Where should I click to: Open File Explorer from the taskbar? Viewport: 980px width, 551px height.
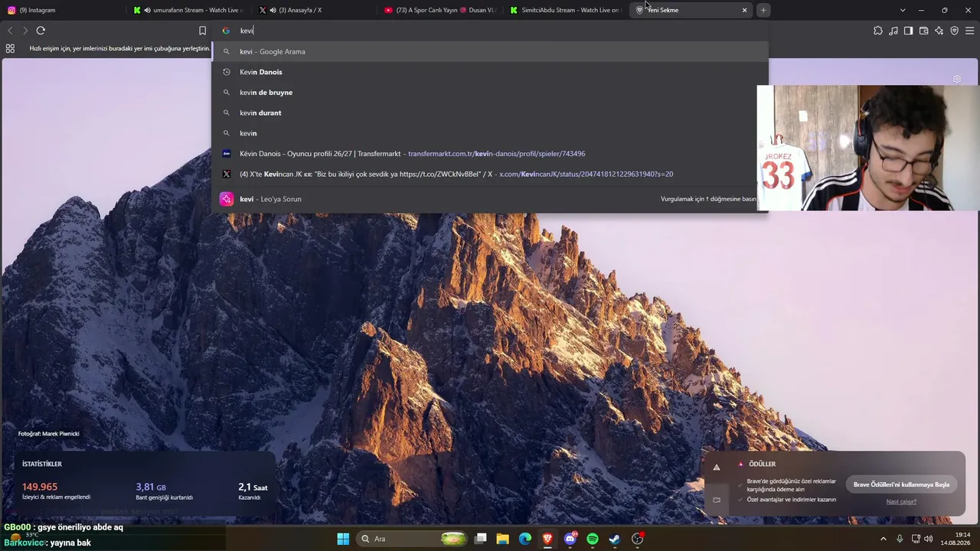pyautogui.click(x=503, y=539)
